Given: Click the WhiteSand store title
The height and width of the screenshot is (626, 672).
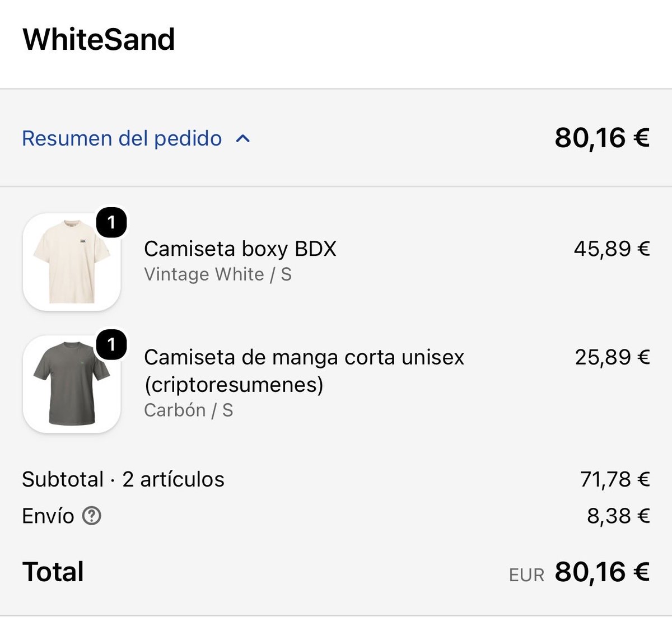Looking at the screenshot, I should pyautogui.click(x=99, y=39).
